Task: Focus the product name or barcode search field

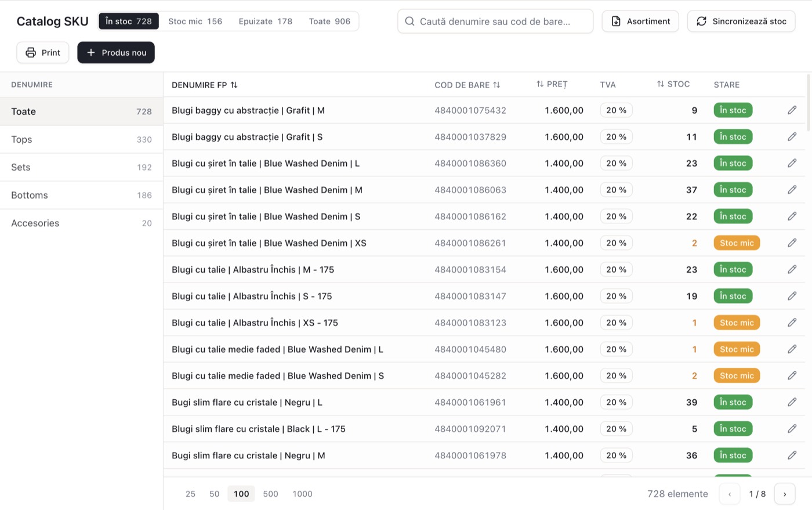Action: 495,21
